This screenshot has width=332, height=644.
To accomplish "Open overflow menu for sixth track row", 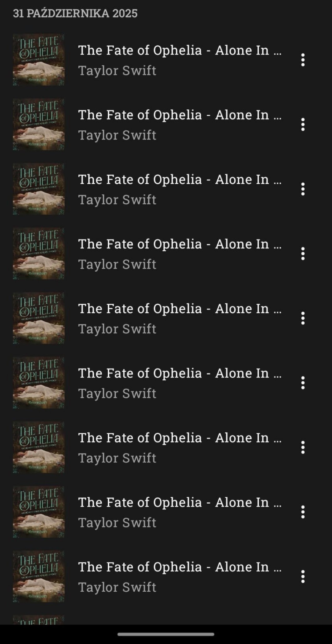I will pos(303,383).
